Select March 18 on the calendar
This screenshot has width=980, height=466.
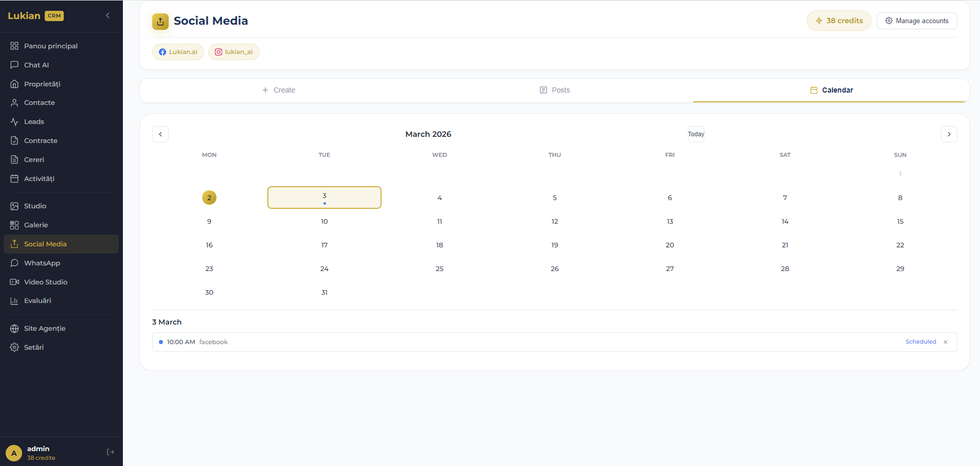[440, 245]
